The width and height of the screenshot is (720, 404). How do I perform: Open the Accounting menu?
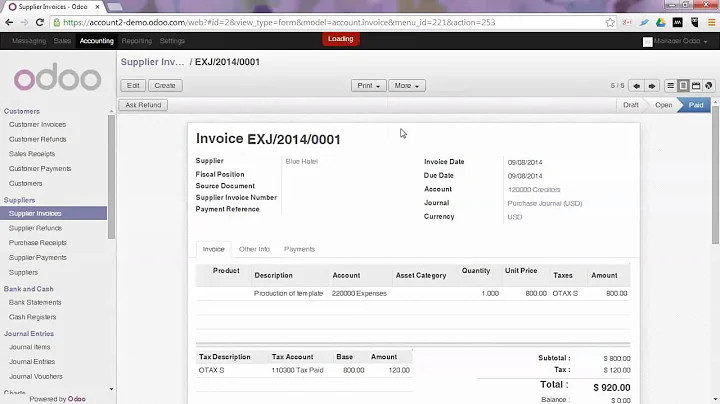pos(96,41)
